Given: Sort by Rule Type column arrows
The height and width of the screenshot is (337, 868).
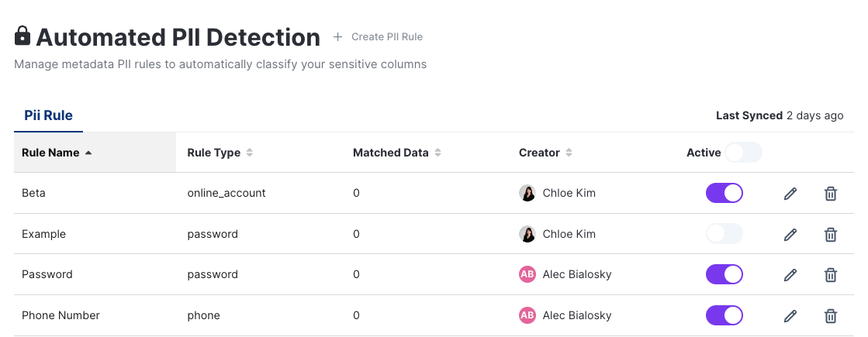Looking at the screenshot, I should 250,153.
